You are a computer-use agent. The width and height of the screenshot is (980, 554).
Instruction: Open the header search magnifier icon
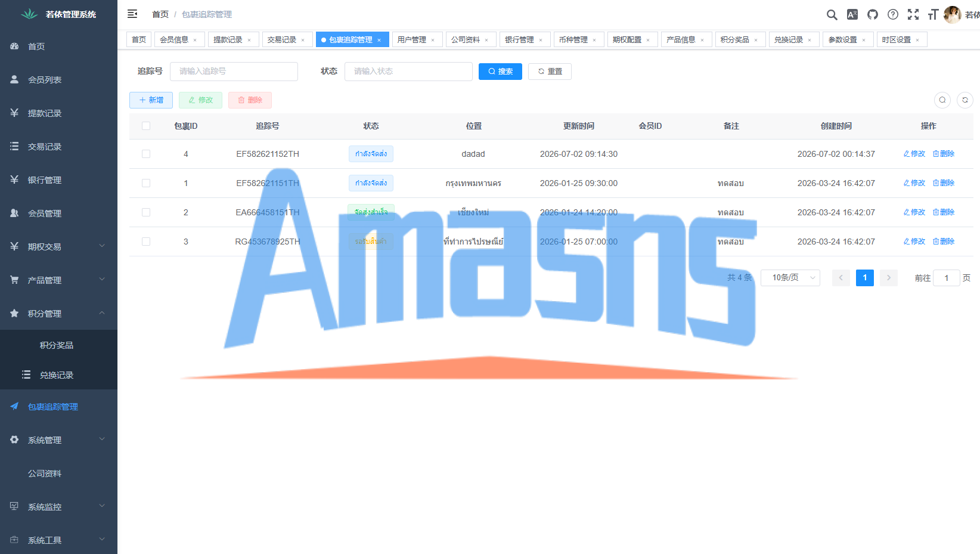tap(832, 15)
